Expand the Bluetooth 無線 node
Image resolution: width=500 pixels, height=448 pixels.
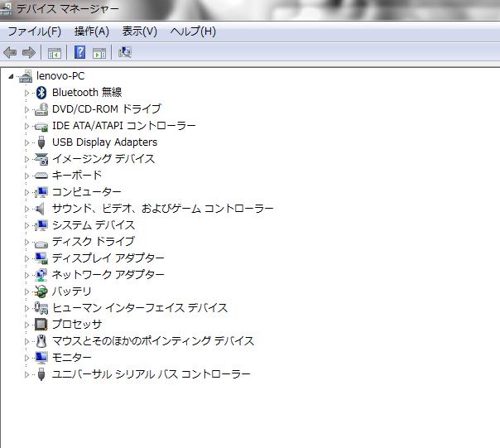click(x=26, y=93)
